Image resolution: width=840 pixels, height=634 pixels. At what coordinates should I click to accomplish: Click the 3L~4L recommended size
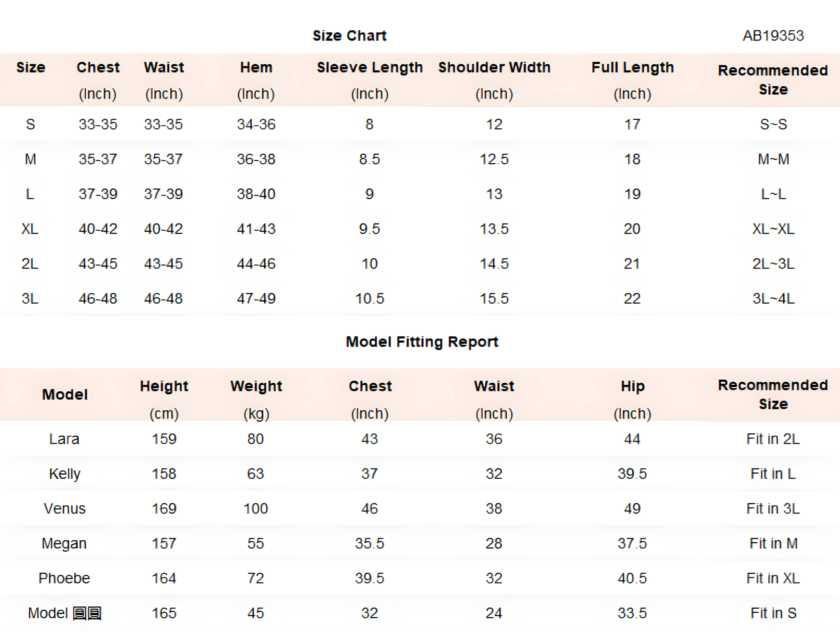pos(773,299)
